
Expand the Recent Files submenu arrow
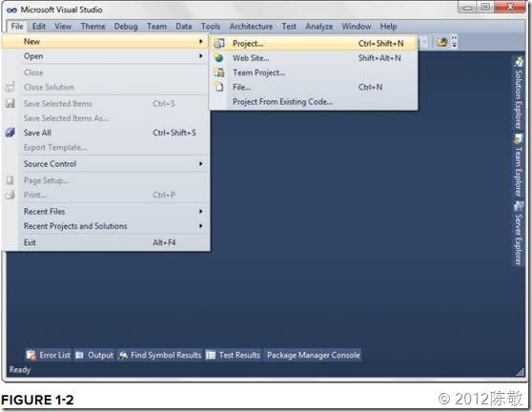point(201,211)
